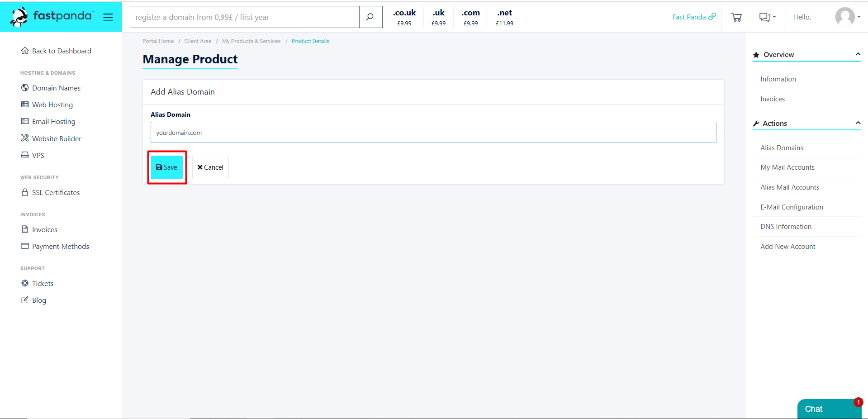Click the search magnifier icon
Image resolution: width=868 pixels, height=419 pixels.
370,17
